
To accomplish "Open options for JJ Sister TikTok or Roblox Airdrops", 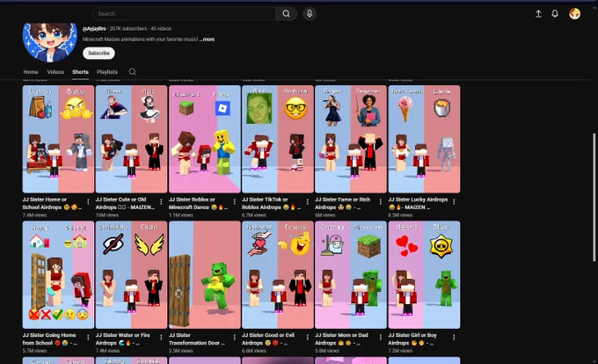I will [308, 201].
